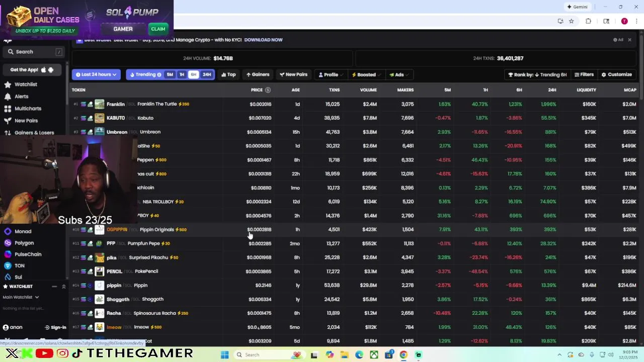Click the Sign-in button
This screenshot has width=644, height=362.
pyautogui.click(x=55, y=327)
